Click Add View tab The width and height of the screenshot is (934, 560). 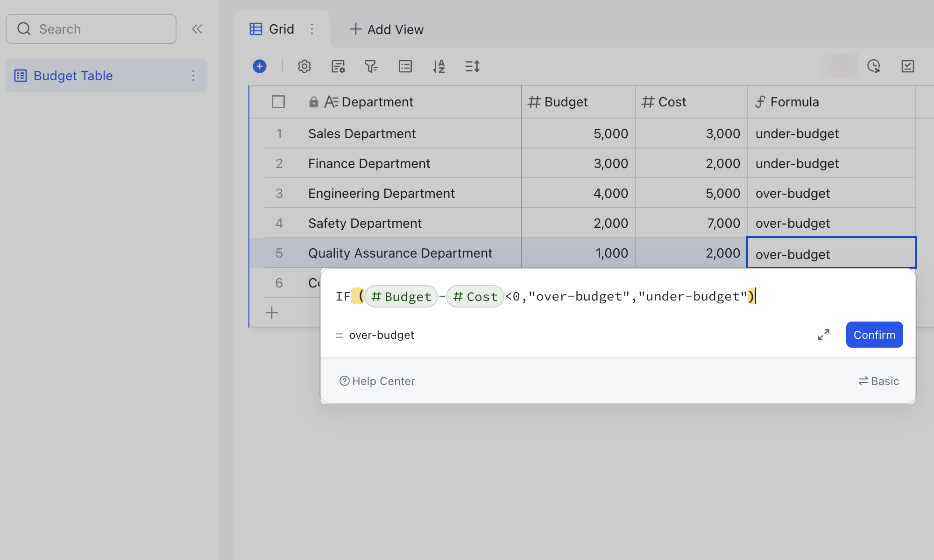tap(387, 29)
